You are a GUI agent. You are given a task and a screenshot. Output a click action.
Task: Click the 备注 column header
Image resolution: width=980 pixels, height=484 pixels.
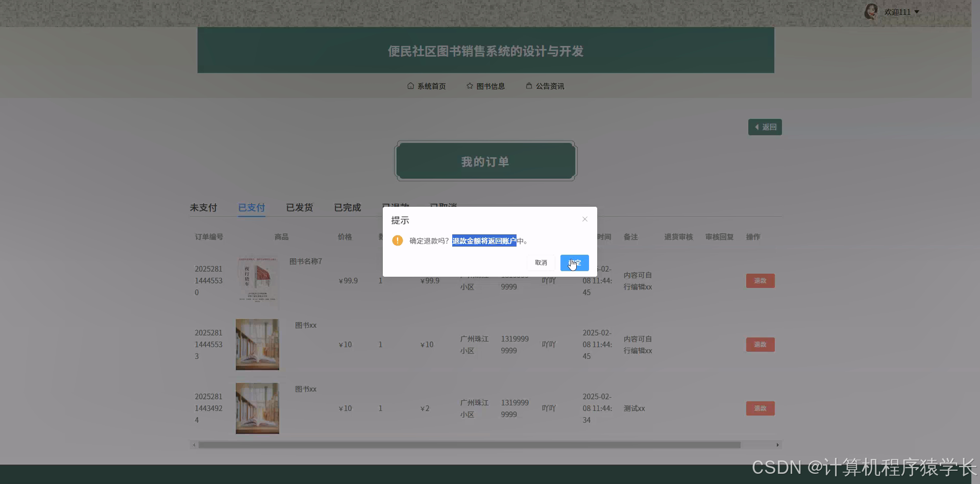631,237
